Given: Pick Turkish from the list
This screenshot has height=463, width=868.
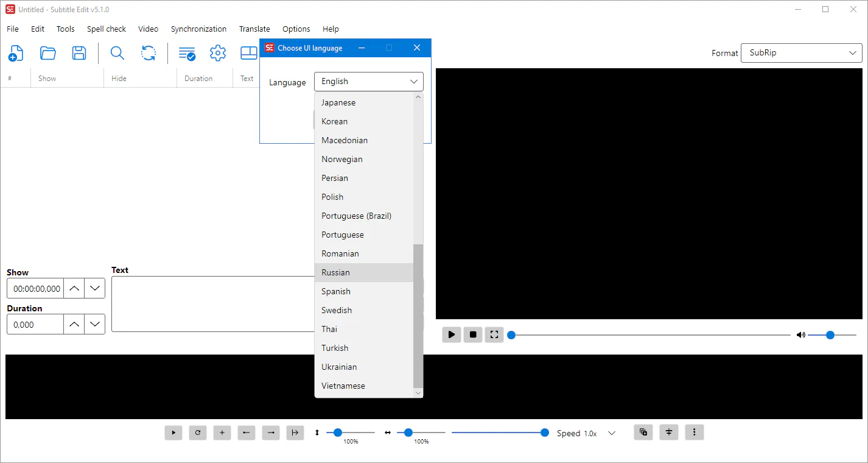Looking at the screenshot, I should pyautogui.click(x=364, y=348).
